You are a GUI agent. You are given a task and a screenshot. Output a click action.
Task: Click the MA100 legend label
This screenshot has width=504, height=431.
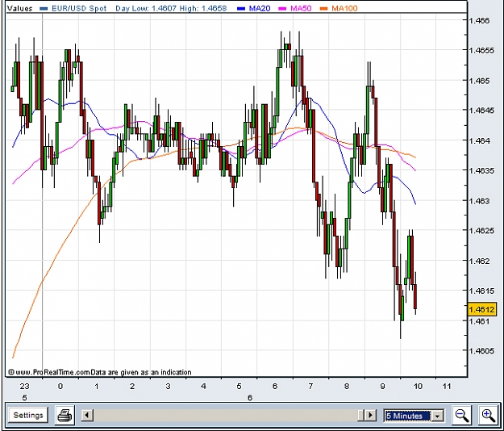pos(344,8)
